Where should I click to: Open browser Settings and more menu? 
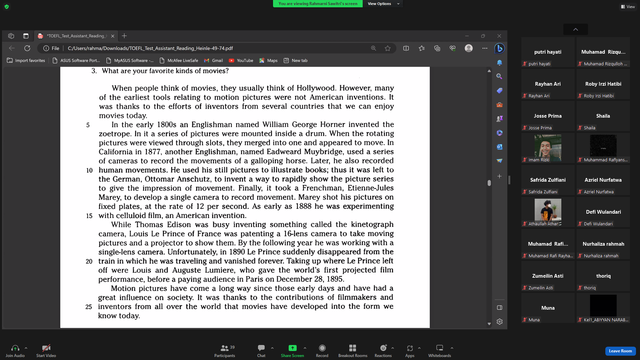(x=484, y=48)
